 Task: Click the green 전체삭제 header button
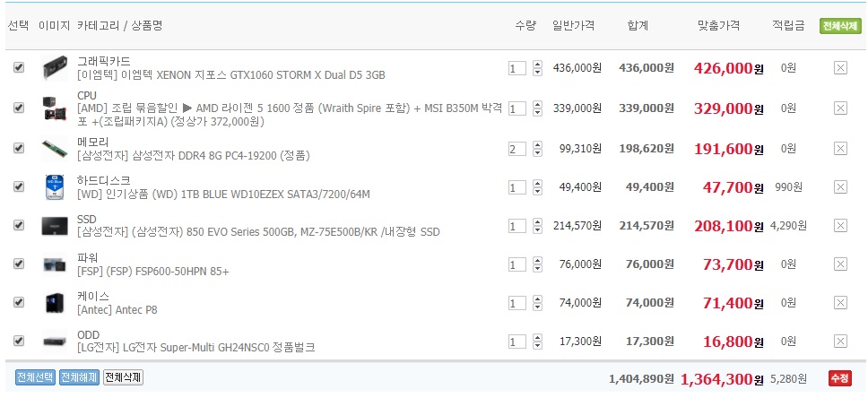click(x=840, y=27)
